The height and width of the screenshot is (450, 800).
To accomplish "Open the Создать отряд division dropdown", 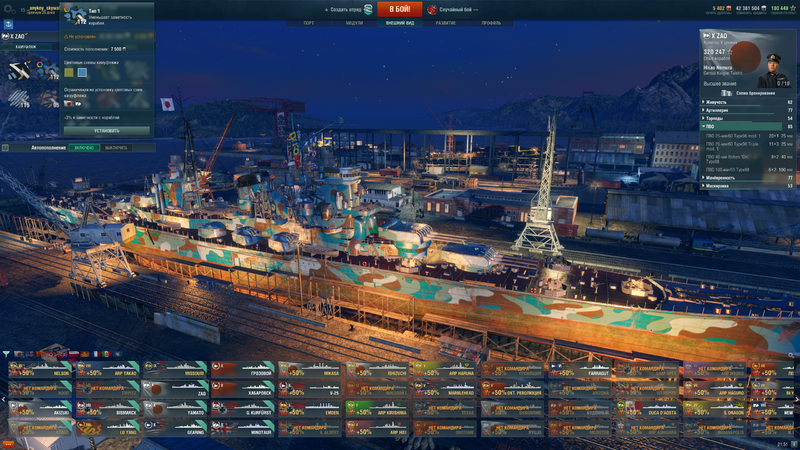I will click(343, 9).
